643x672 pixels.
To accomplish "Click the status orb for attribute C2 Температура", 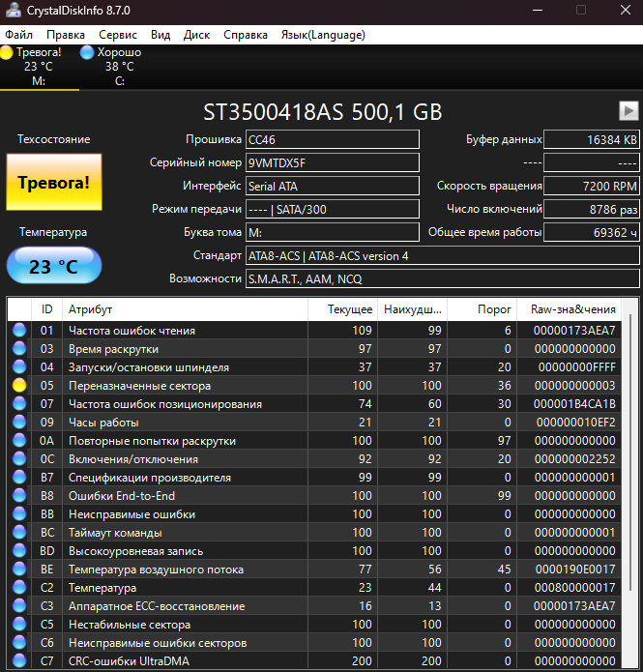I will (x=19, y=587).
